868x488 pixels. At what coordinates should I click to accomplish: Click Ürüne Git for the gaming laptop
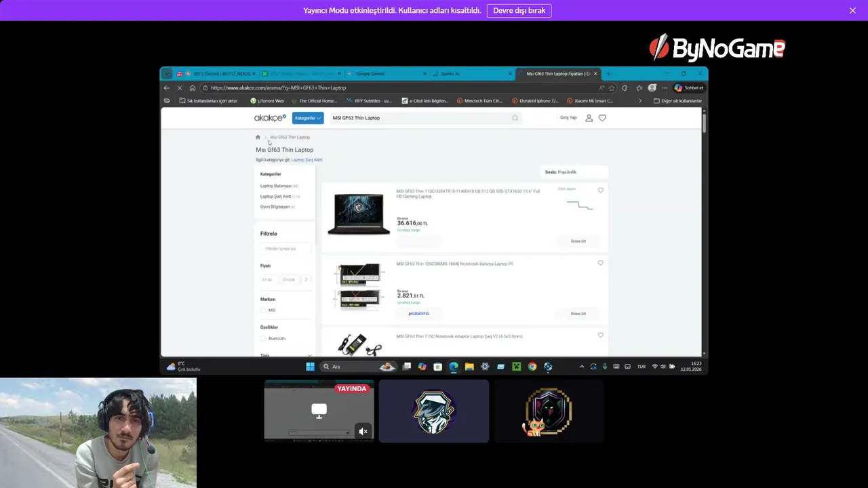[578, 241]
